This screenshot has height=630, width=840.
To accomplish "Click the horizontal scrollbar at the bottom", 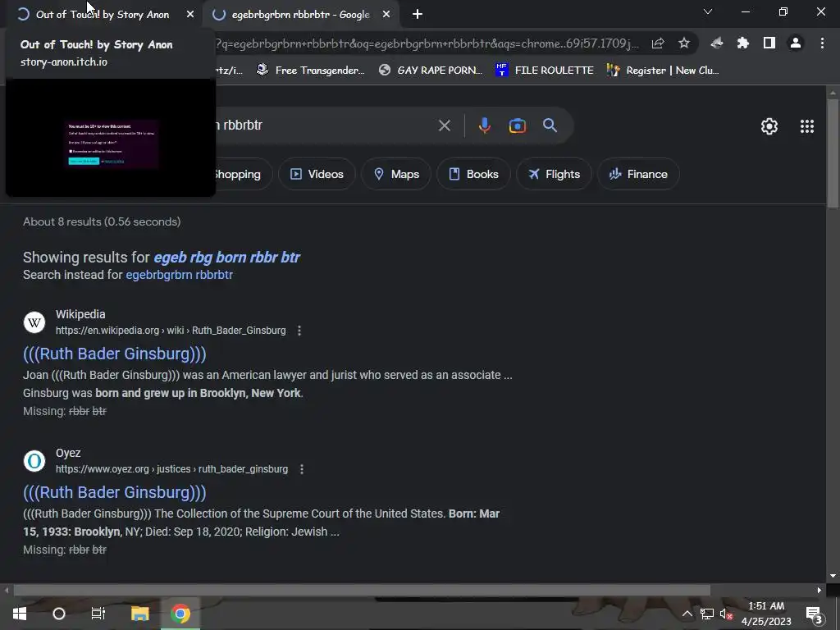I will coord(362,591).
